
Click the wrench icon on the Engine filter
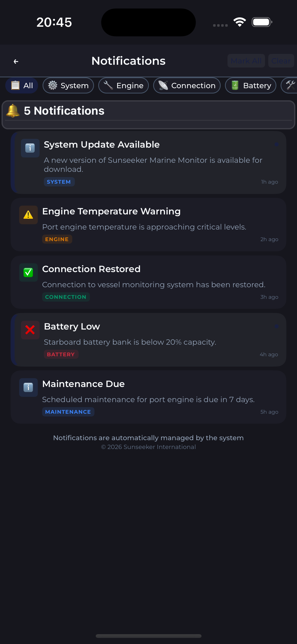point(108,85)
